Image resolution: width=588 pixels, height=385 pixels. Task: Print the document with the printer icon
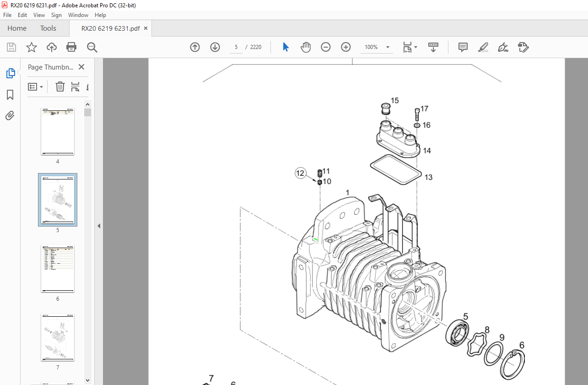pyautogui.click(x=71, y=47)
